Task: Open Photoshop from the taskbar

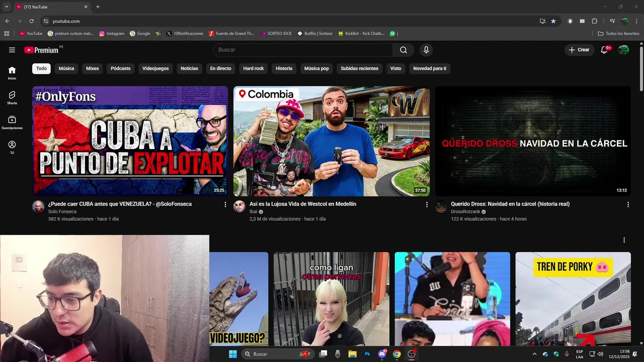Action: (367, 354)
